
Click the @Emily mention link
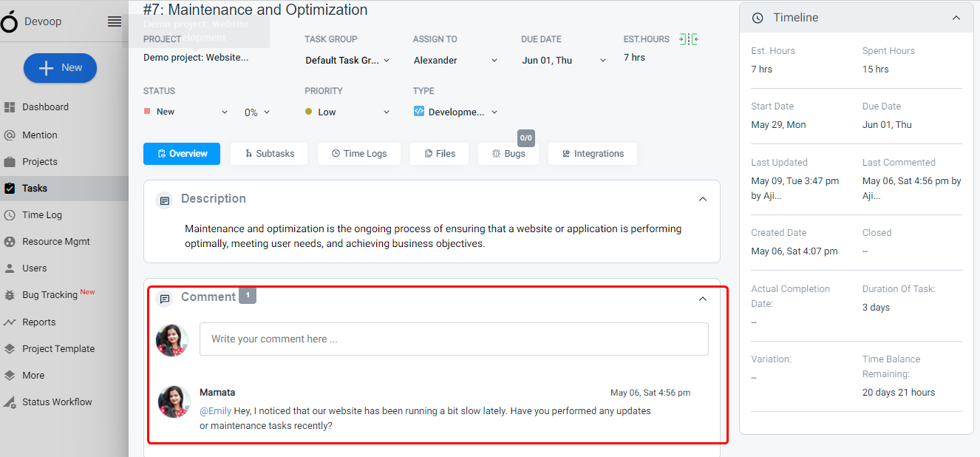tap(215, 411)
